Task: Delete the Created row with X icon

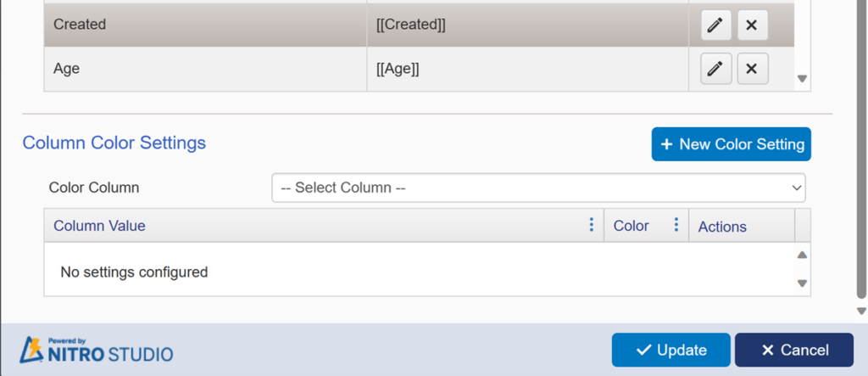Action: (x=752, y=25)
